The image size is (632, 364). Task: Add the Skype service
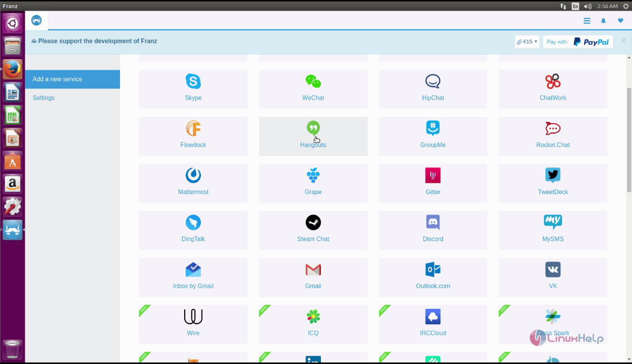click(x=193, y=89)
